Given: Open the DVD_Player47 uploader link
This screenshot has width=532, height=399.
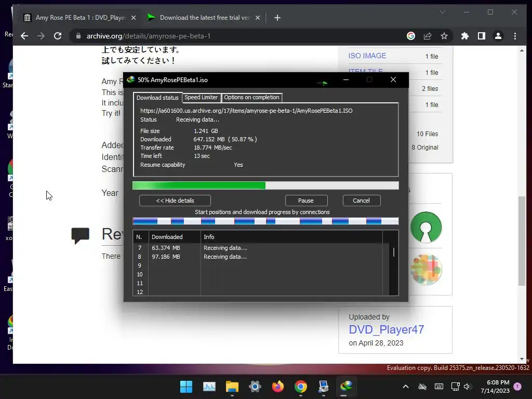Looking at the screenshot, I should 387,329.
